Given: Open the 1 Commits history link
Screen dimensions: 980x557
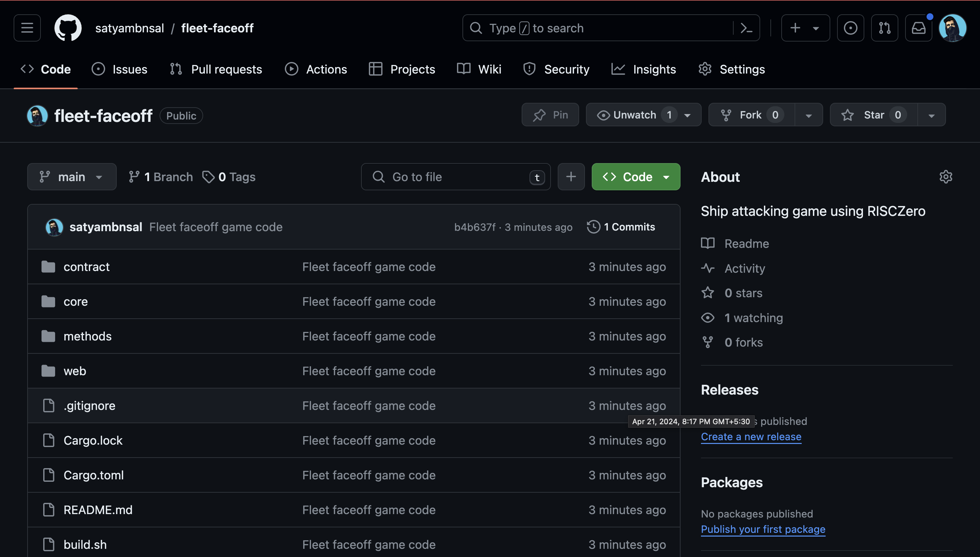Looking at the screenshot, I should 621,227.
